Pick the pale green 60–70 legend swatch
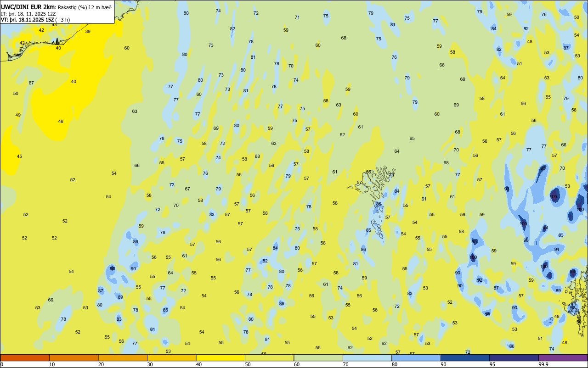This screenshot has height=368, width=588. click(318, 357)
